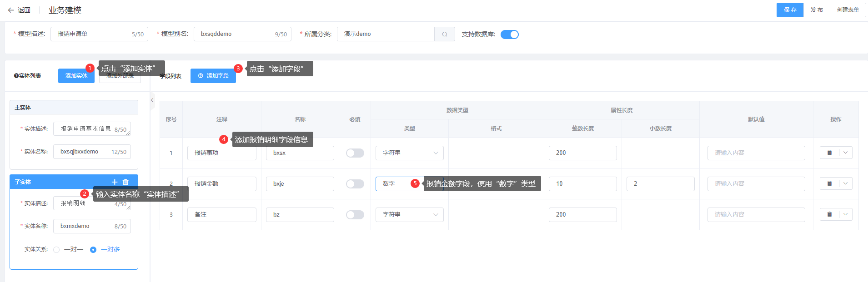868x282 pixels.
Task: Click the search icon in 所属分类 field
Action: pos(445,34)
